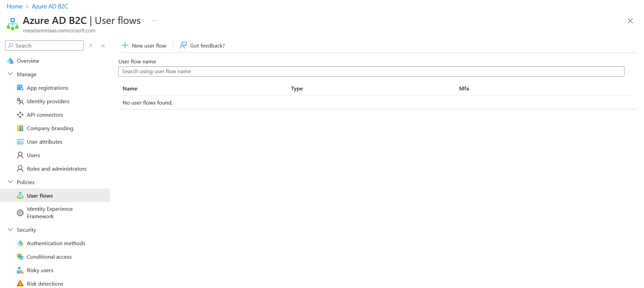The width and height of the screenshot is (644, 288).
Task: Focus the sidebar Search box
Action: 44,46
